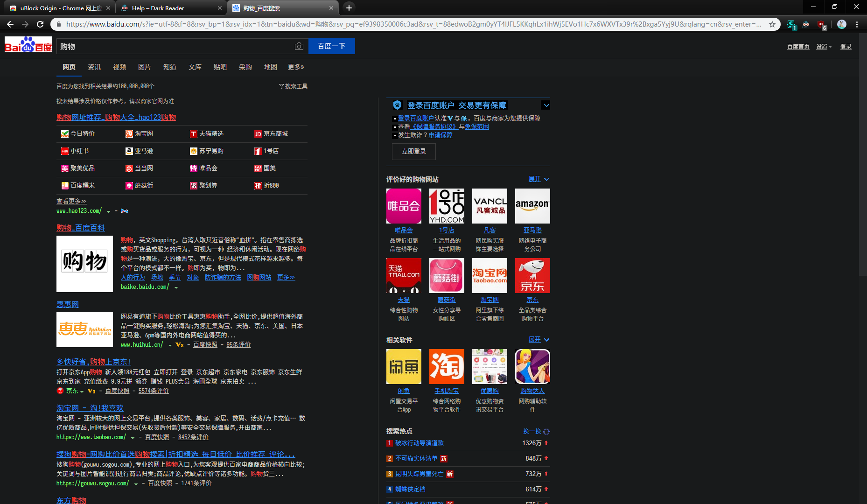The width and height of the screenshot is (867, 504).
Task: Bookmark this page with the star icon
Action: pos(772,24)
